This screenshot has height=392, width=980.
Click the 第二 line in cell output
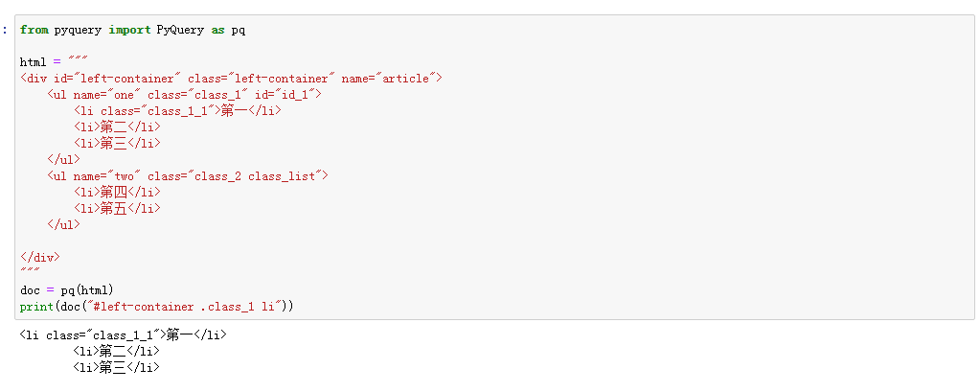(x=117, y=351)
